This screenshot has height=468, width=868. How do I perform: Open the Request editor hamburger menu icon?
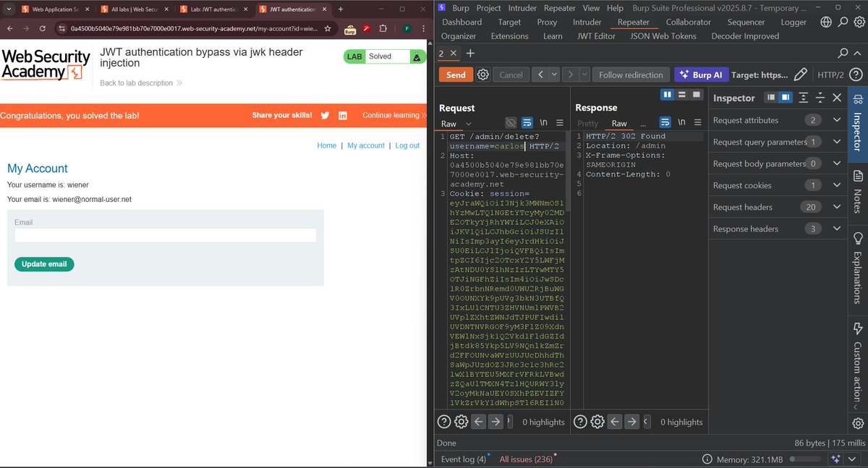[560, 122]
